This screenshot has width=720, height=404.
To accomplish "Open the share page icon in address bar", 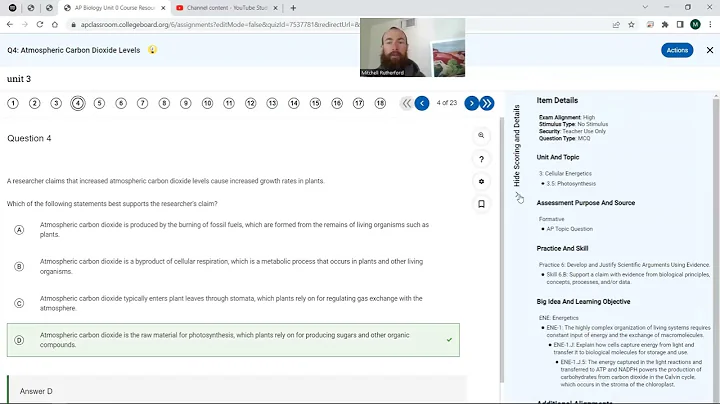I will click(x=616, y=25).
